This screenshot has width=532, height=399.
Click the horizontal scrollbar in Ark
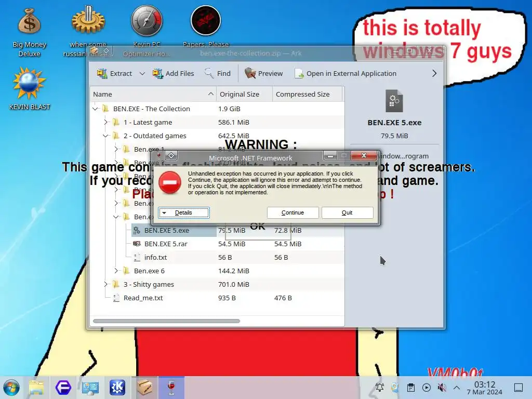[x=166, y=321]
